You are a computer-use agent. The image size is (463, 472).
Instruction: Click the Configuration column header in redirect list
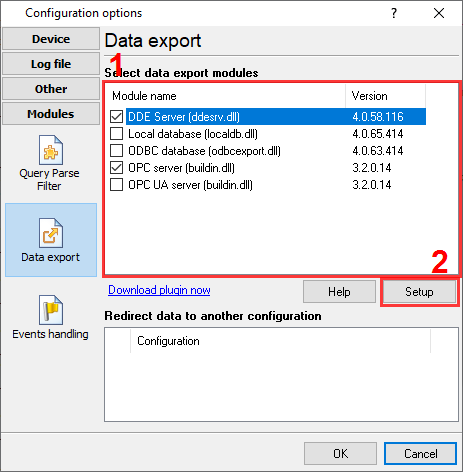click(280, 341)
